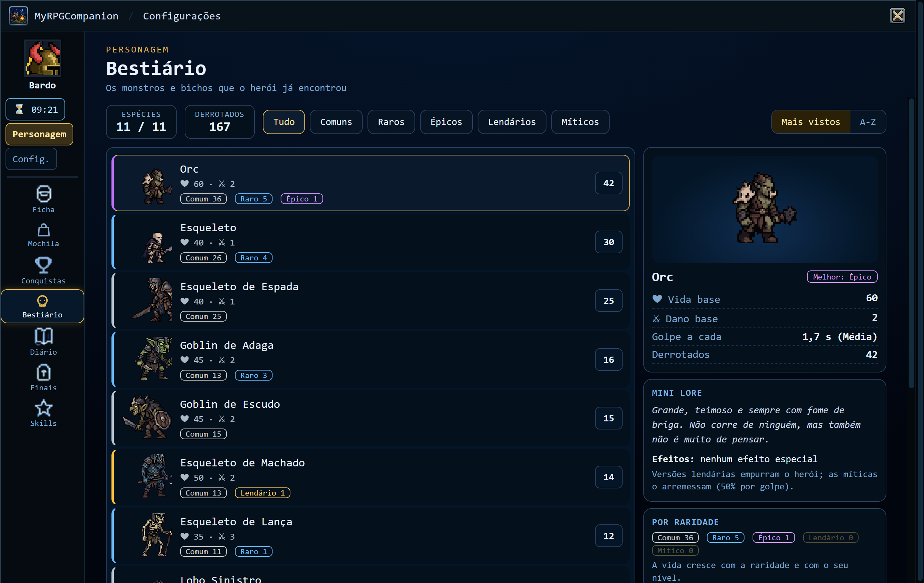This screenshot has height=583, width=924.
Task: Filter by Tudo
Action: pyautogui.click(x=284, y=122)
